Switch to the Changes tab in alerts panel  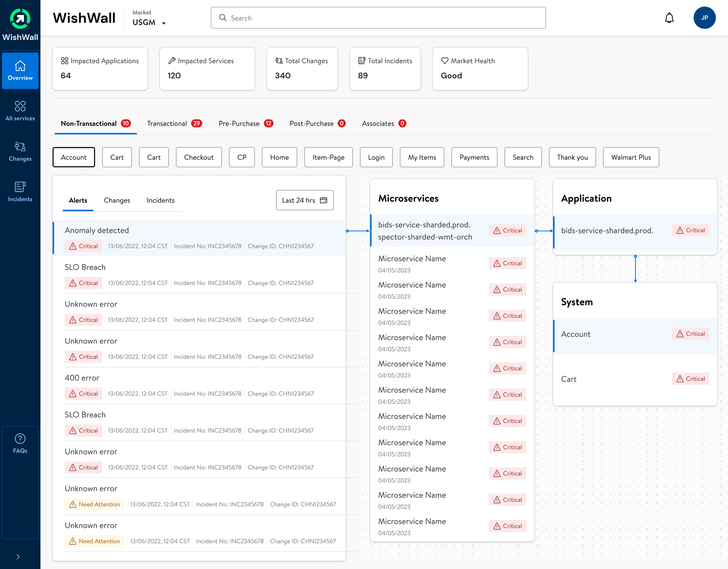click(x=117, y=200)
